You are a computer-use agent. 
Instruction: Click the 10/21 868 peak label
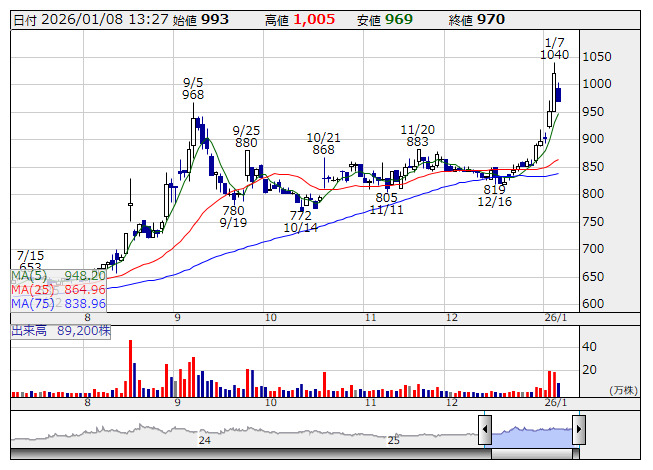323,143
